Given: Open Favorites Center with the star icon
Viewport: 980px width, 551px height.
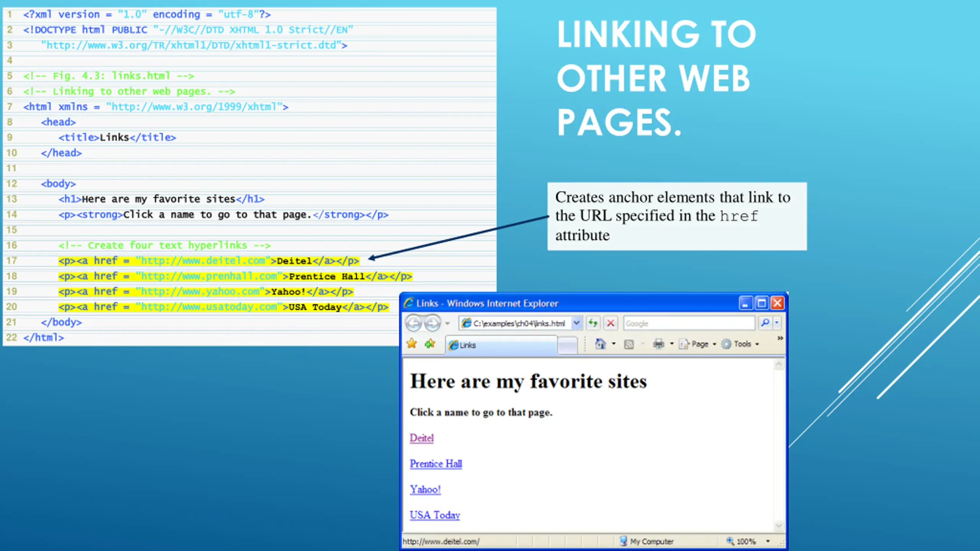Looking at the screenshot, I should pos(412,344).
